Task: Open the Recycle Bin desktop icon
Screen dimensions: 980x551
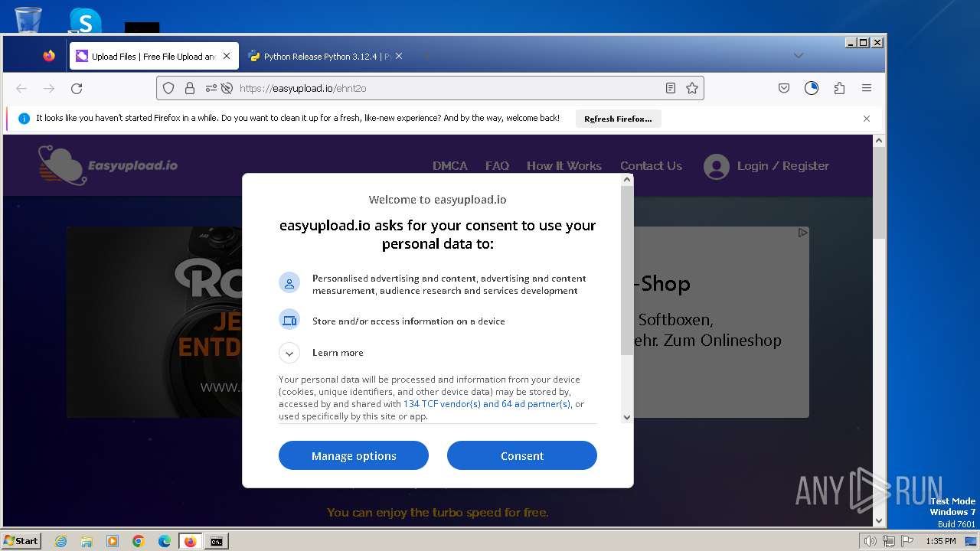Action: tap(28, 19)
